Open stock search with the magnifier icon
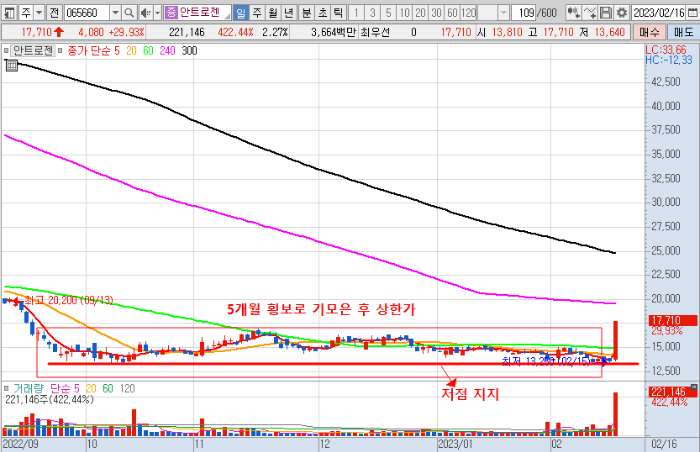This screenshot has height=452, width=700. 129,13
